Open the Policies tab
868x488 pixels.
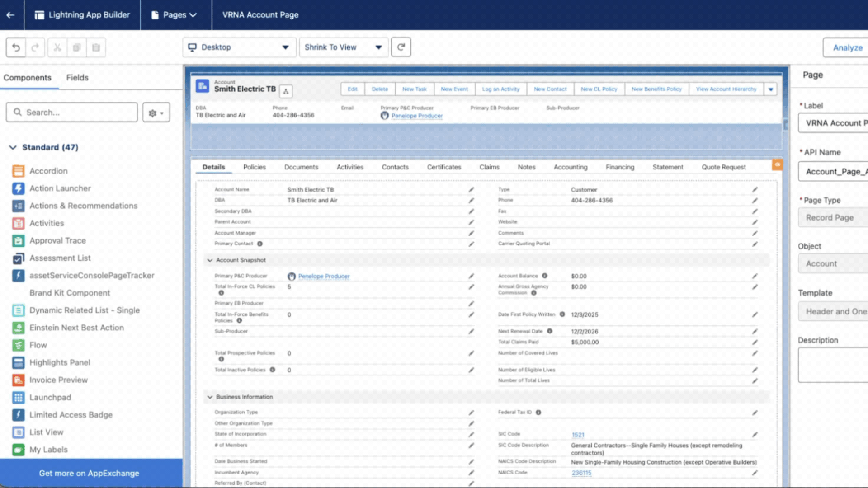pyautogui.click(x=255, y=167)
